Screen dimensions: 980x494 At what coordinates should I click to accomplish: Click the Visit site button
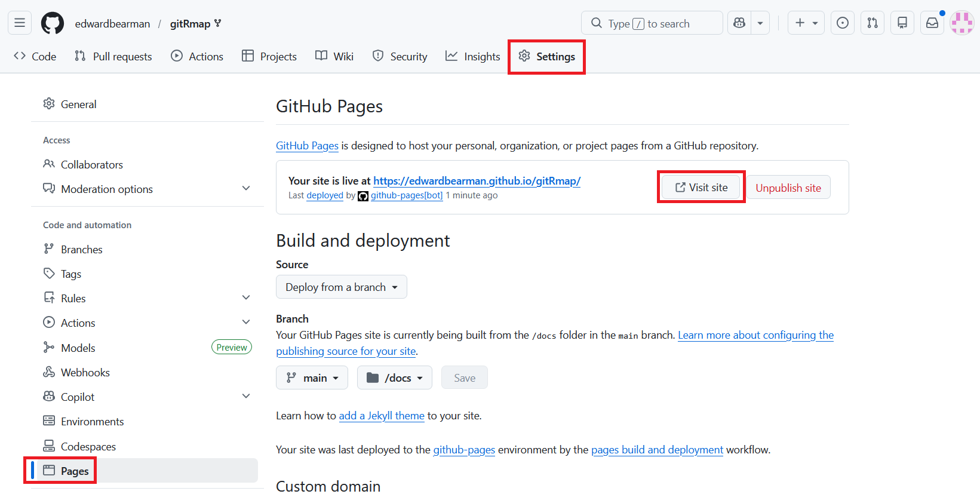(701, 188)
